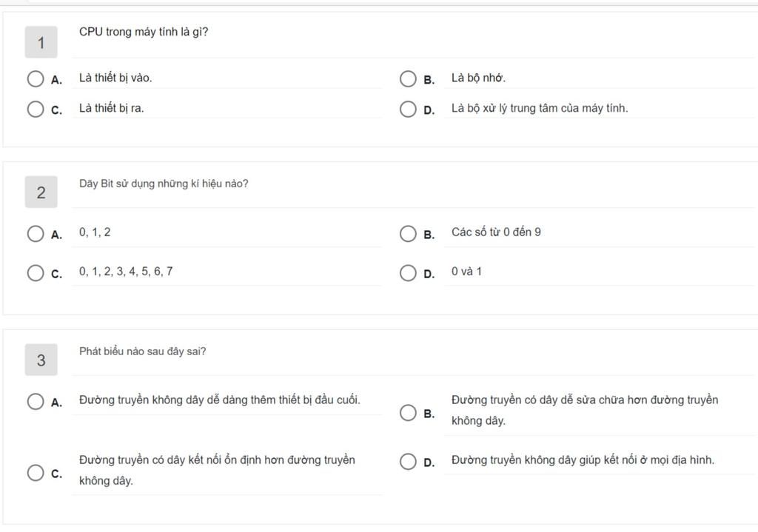The image size is (758, 532).
Task: Click question number 3 badge
Action: [x=41, y=360]
